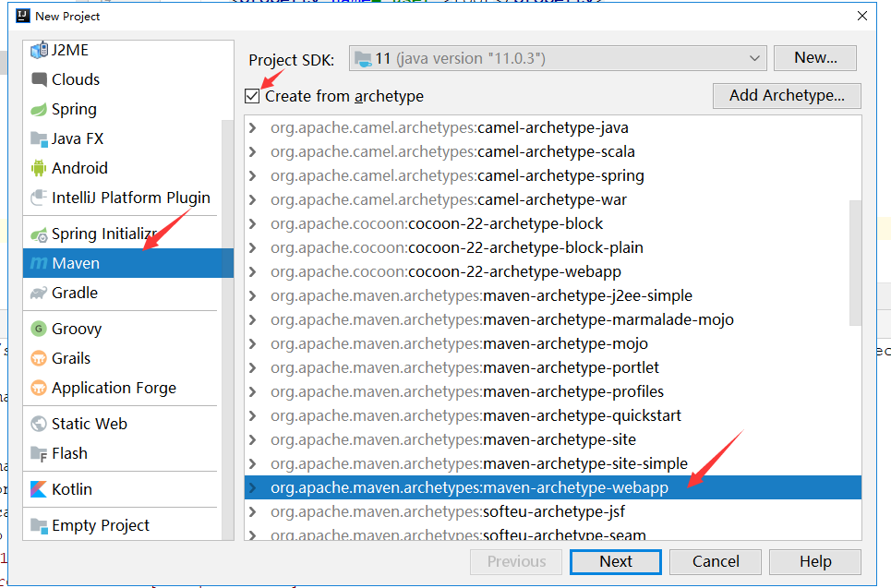Expand cocoon-22-archetype-block node
This screenshot has width=891, height=588.
click(252, 223)
